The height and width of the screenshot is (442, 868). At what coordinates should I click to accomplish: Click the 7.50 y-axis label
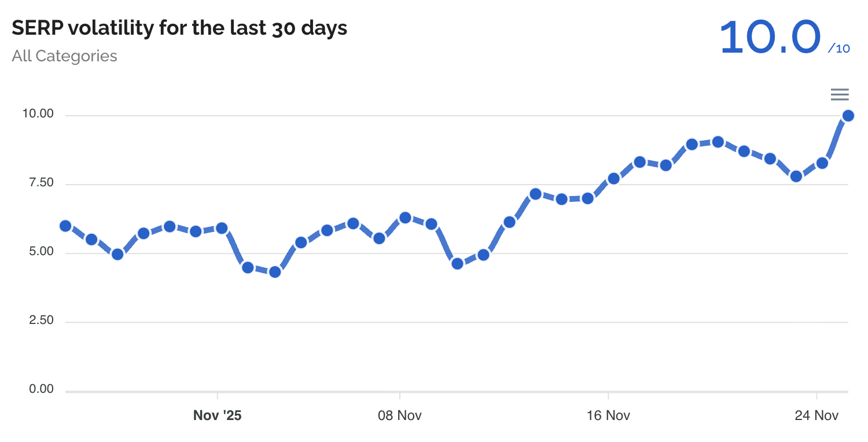click(41, 183)
